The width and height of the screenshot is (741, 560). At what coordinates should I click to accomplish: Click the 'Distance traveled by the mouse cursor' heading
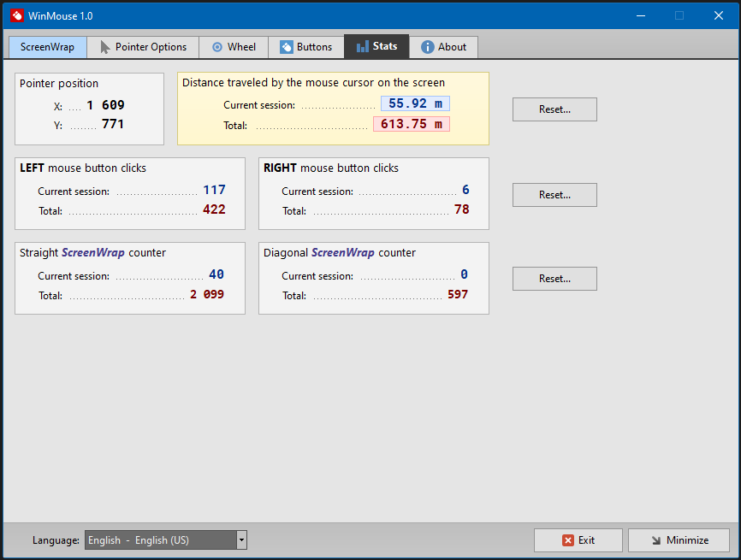[313, 83]
